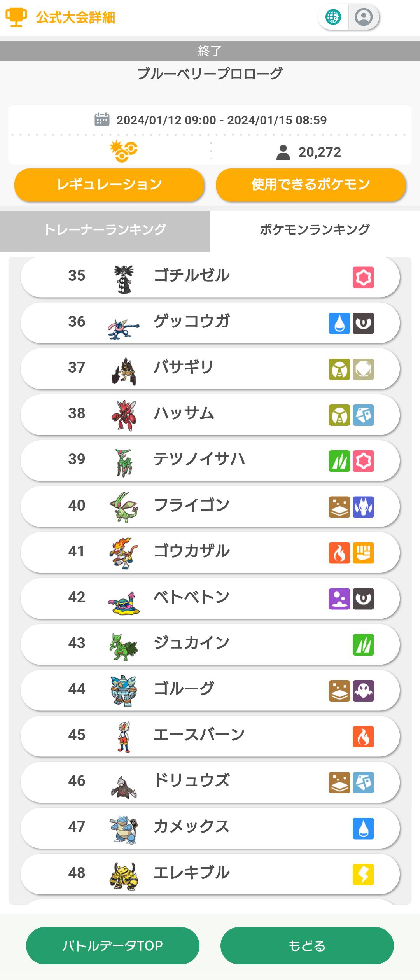Click Scizor's Steel type icon

click(364, 415)
